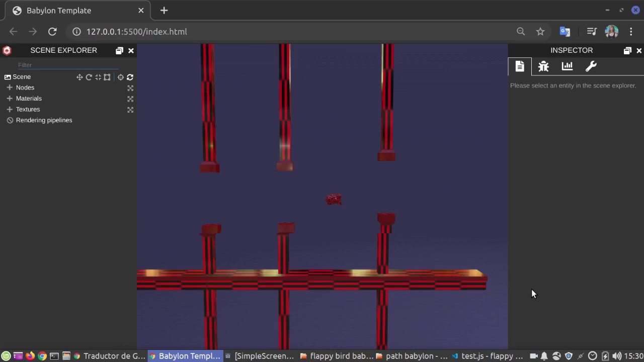
Task: Open the Google Translate extension
Action: (x=565, y=32)
